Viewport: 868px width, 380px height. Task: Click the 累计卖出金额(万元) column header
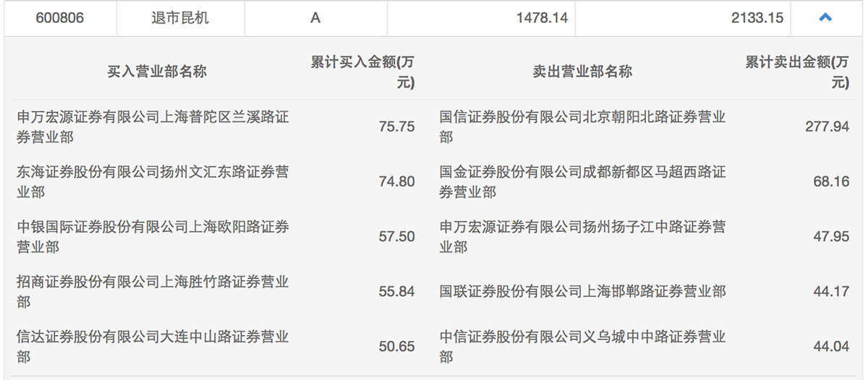[798, 72]
